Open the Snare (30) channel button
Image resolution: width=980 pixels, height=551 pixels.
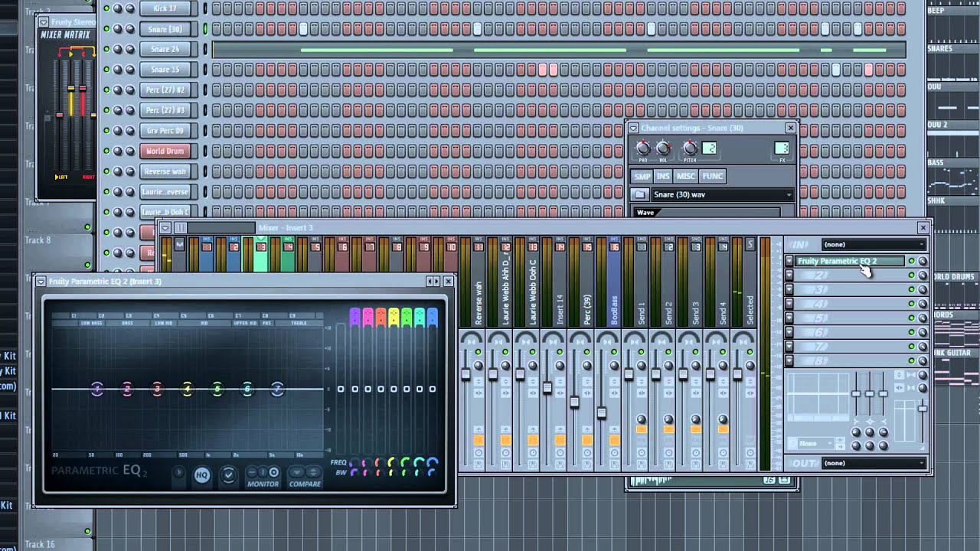click(x=165, y=29)
